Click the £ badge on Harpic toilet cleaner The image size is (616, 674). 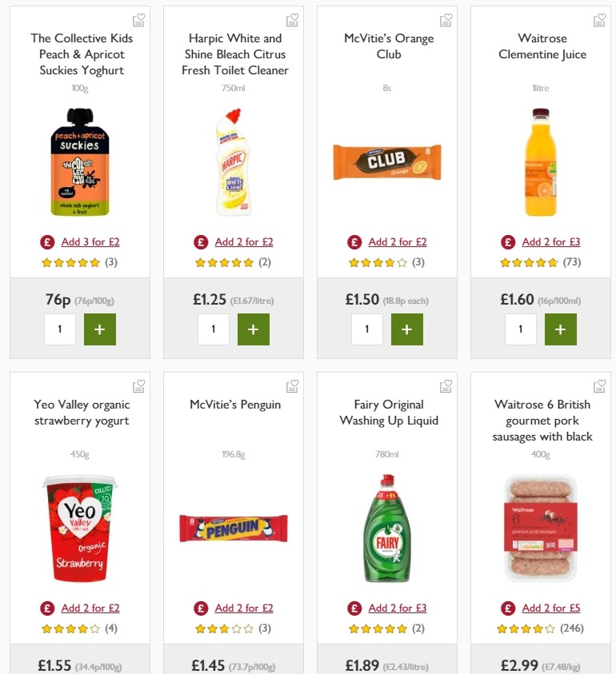[198, 241]
